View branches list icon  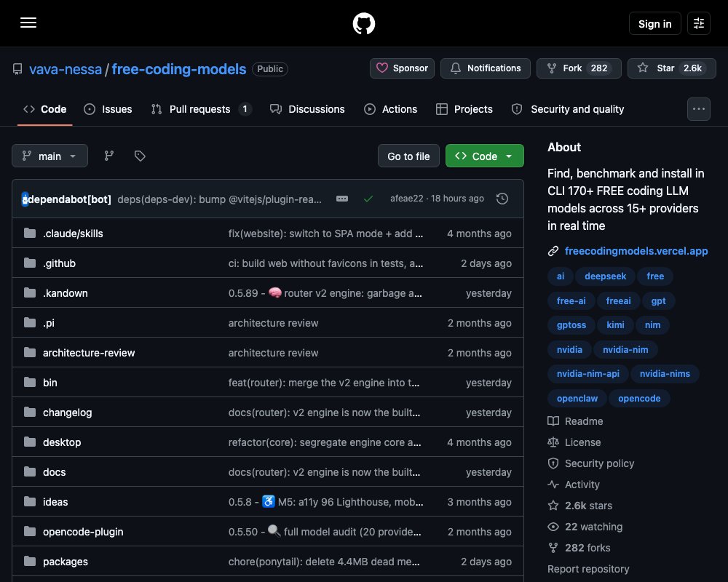(109, 156)
